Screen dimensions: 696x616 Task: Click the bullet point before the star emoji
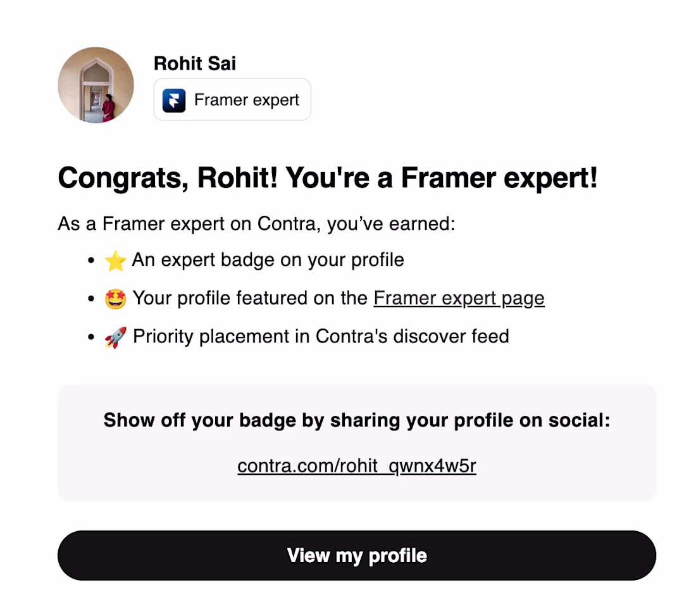92,261
